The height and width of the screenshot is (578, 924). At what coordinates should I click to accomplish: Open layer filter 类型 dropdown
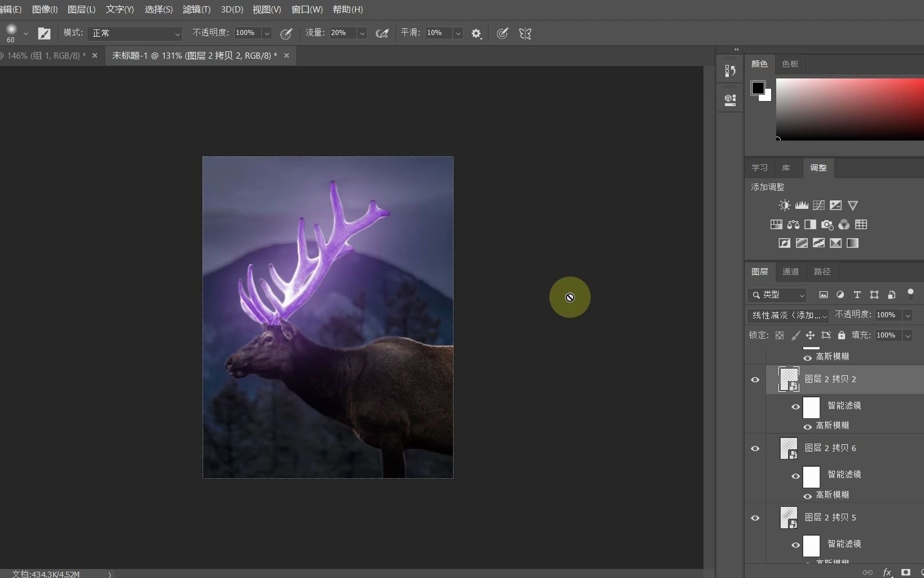click(x=777, y=295)
